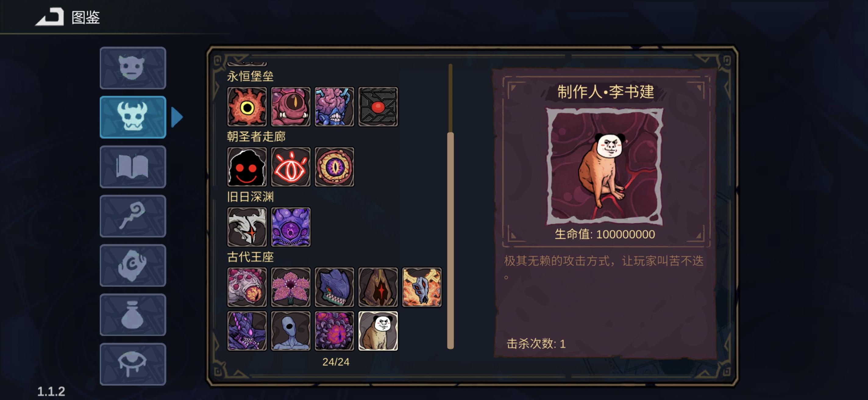Click the monster list scrollbar handle
This screenshot has height=400, width=868.
[x=450, y=241]
